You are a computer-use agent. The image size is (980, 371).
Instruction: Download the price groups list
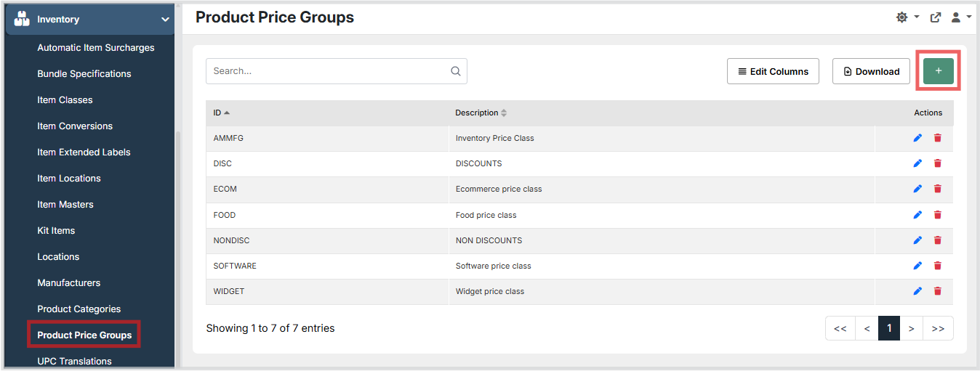tap(871, 71)
